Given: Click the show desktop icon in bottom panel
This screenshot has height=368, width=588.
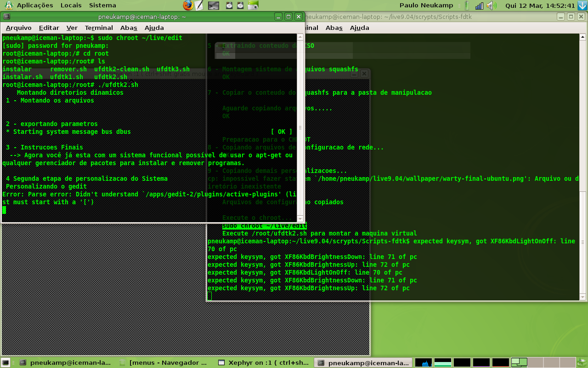Looking at the screenshot, I should (6, 362).
